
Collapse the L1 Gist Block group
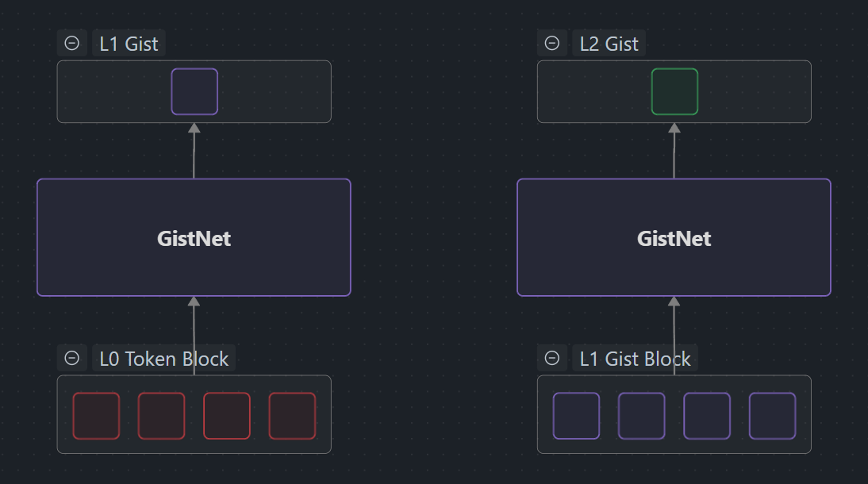point(552,358)
